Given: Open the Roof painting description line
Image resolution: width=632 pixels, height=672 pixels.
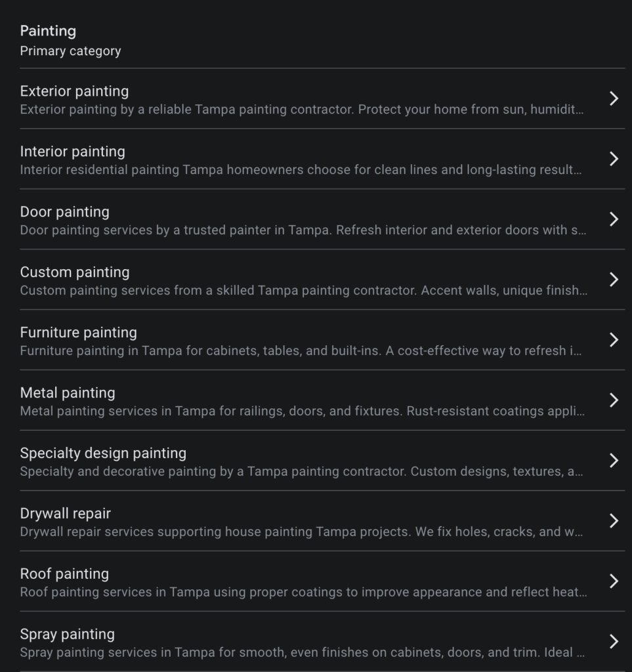Looking at the screenshot, I should click(302, 593).
